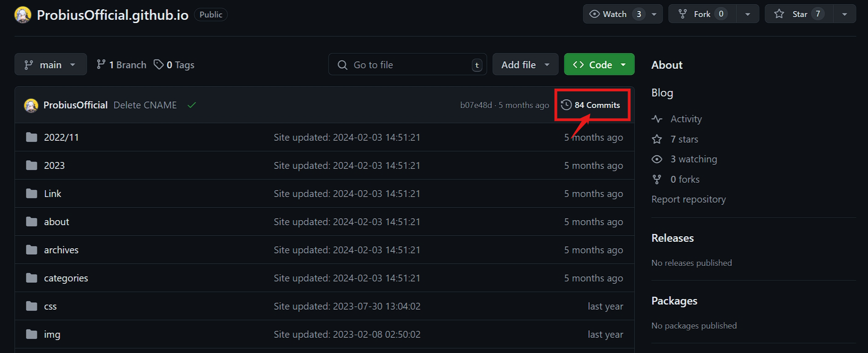Screen dimensions: 868x353
Task: Click the folder icon for 2022/11
Action: 31,137
